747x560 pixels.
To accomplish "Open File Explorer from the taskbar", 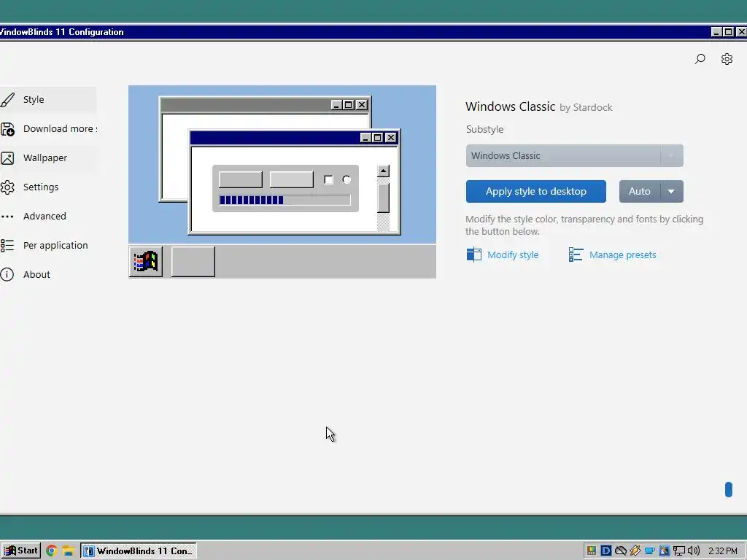I will point(68,551).
